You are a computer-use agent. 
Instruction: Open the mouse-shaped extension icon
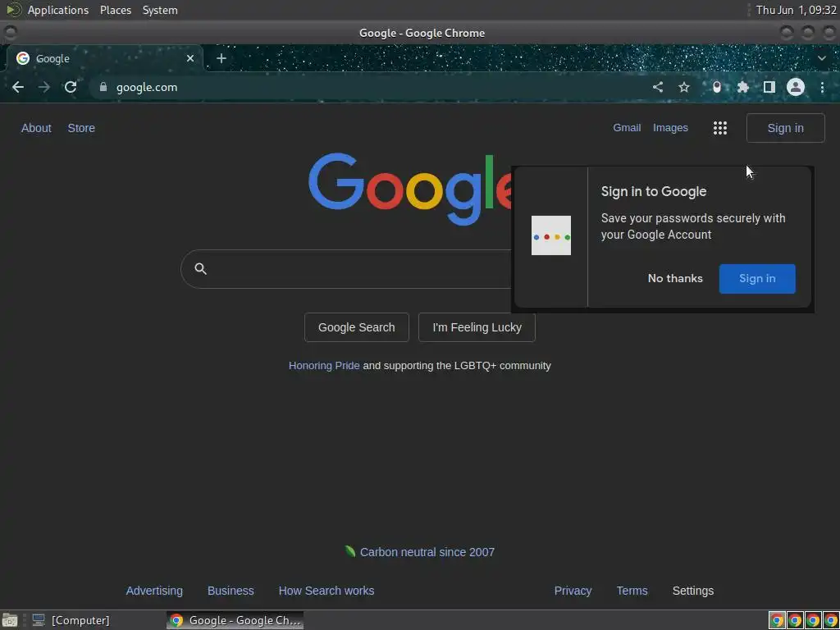point(717,87)
